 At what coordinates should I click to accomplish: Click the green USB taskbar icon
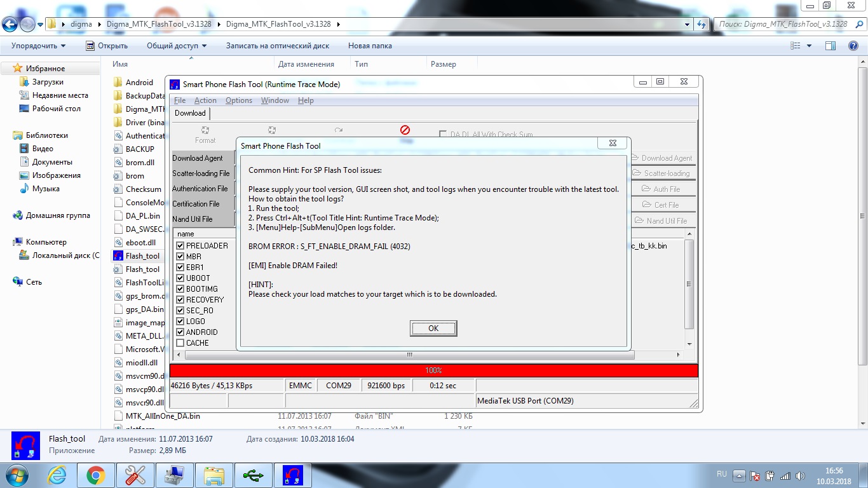click(254, 475)
